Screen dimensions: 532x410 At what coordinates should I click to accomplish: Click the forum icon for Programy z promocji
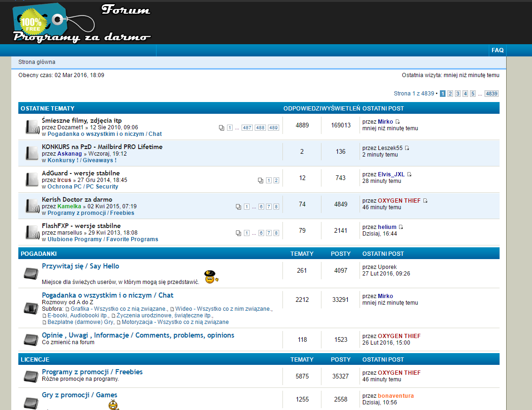(31, 376)
